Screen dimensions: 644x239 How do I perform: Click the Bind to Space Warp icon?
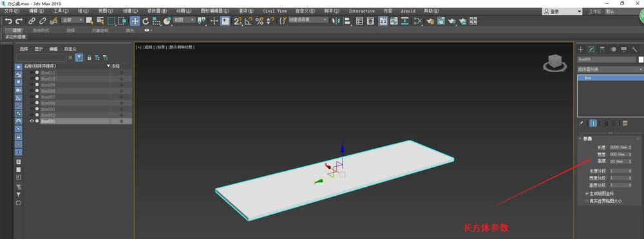(x=53, y=21)
